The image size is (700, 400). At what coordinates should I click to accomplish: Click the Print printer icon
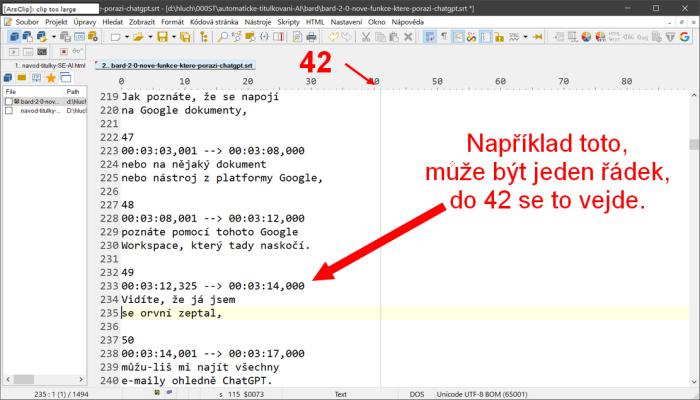[x=311, y=37]
